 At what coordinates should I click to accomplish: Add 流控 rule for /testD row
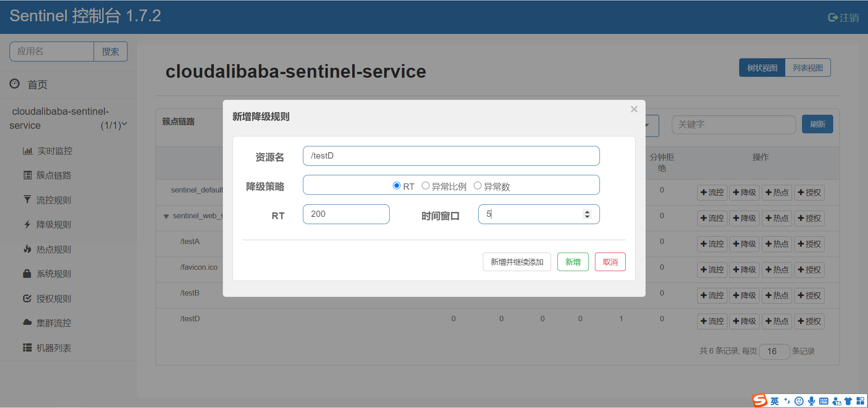tap(712, 321)
